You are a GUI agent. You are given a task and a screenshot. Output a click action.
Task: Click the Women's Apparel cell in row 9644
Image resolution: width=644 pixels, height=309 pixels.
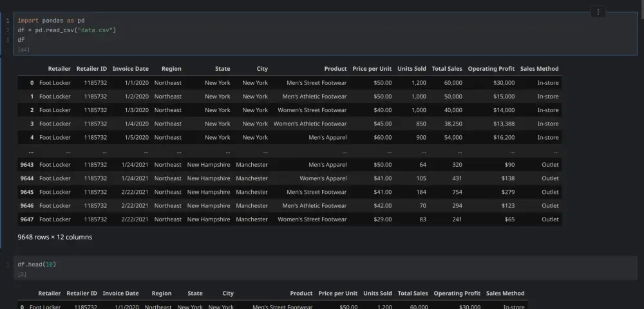(323, 178)
